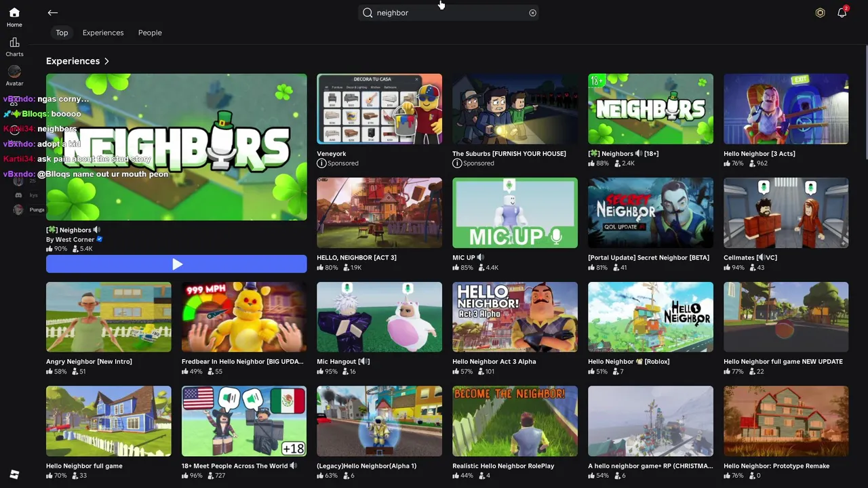The width and height of the screenshot is (868, 488).
Task: Open A hello neighbor game+ RP thumbnail
Action: pyautogui.click(x=650, y=422)
